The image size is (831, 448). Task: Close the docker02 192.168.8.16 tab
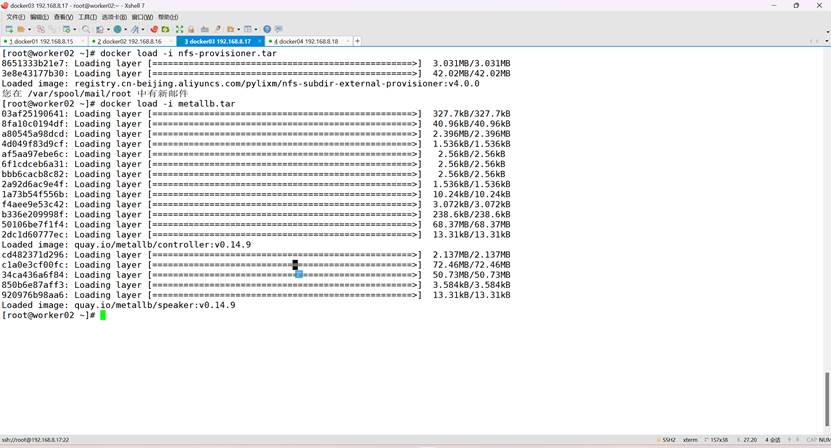pos(171,41)
